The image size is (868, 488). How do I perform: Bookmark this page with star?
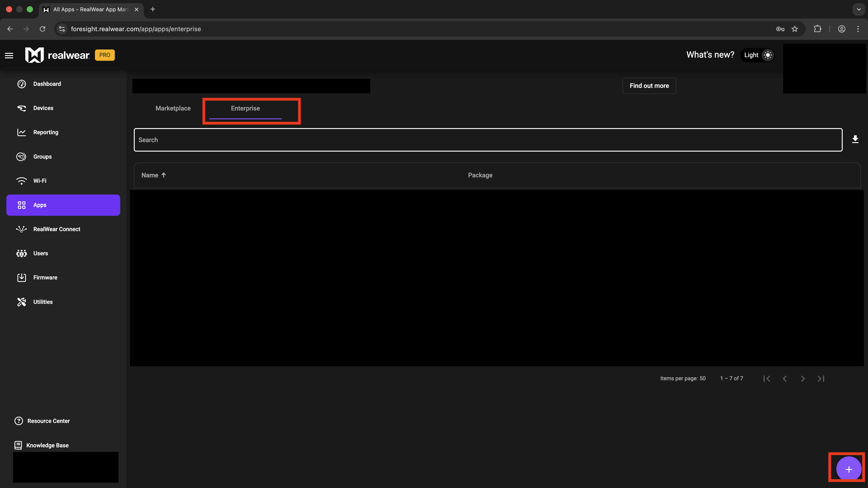795,29
